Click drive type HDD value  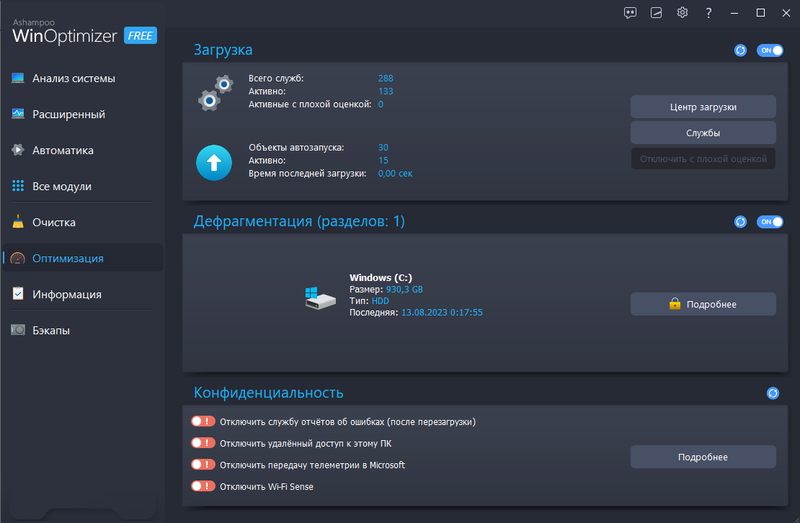coord(380,301)
